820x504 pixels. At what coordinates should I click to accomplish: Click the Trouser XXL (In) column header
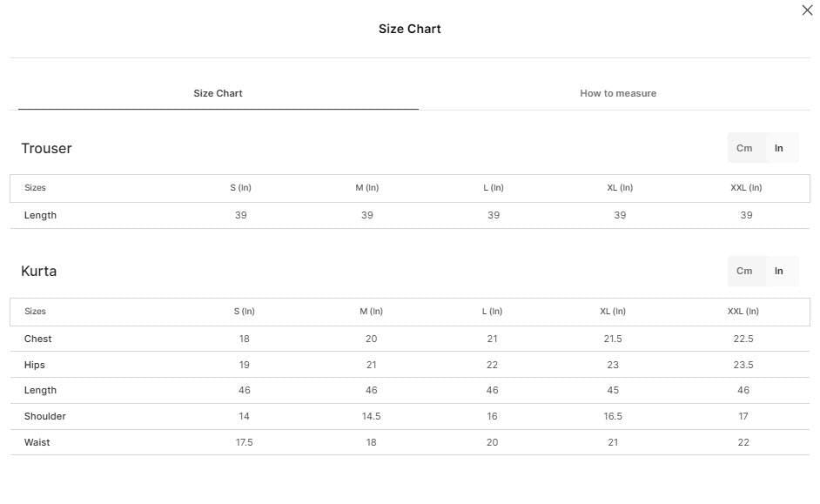[746, 188]
